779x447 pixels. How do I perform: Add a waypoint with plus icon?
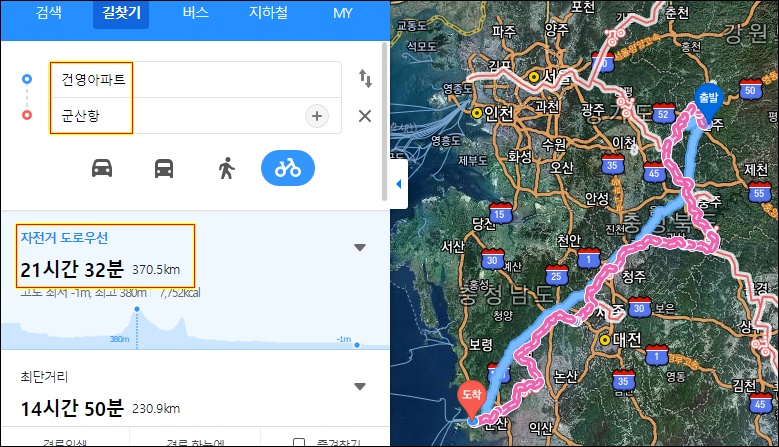click(x=316, y=116)
